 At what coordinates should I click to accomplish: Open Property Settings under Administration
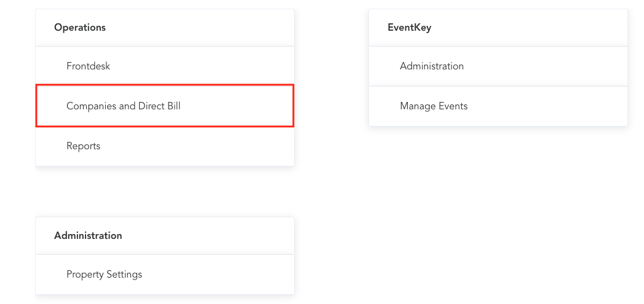105,275
